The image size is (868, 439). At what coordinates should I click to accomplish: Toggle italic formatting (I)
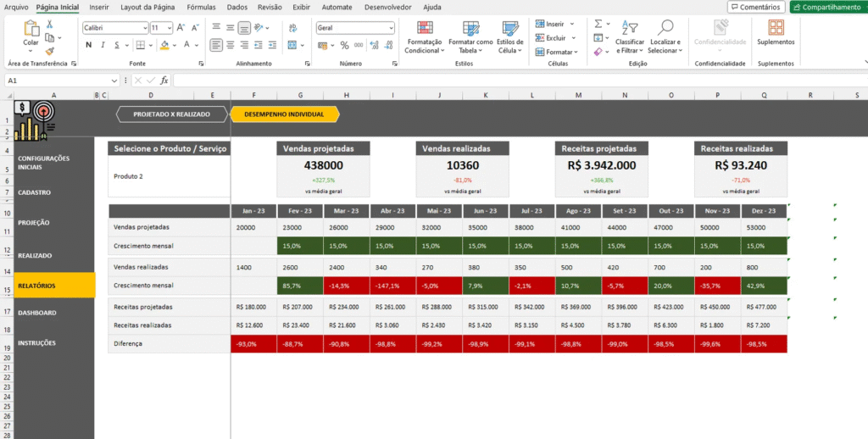click(102, 45)
